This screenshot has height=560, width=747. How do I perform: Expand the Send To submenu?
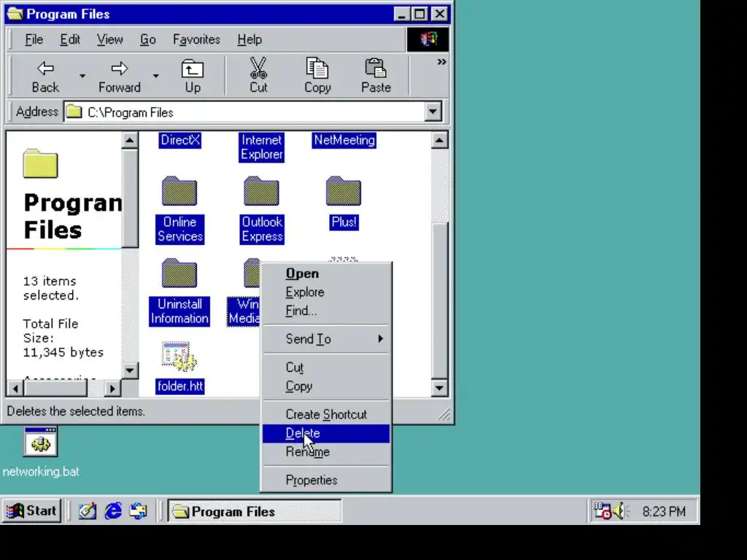[x=326, y=339]
